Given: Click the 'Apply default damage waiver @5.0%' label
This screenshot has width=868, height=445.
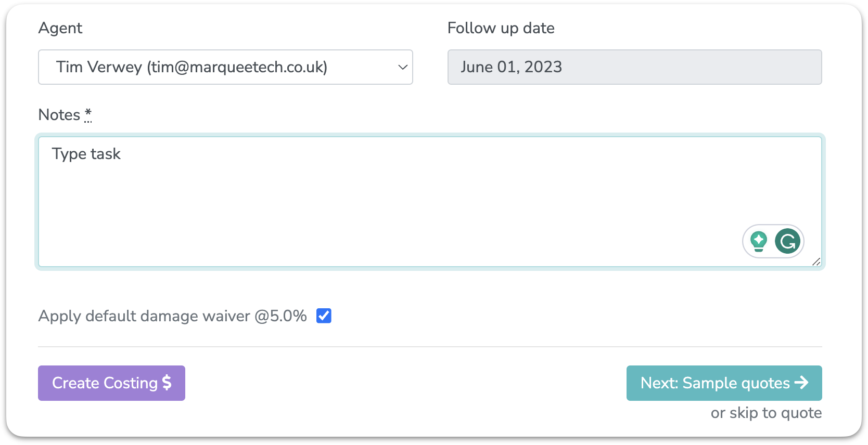Looking at the screenshot, I should point(172,316).
